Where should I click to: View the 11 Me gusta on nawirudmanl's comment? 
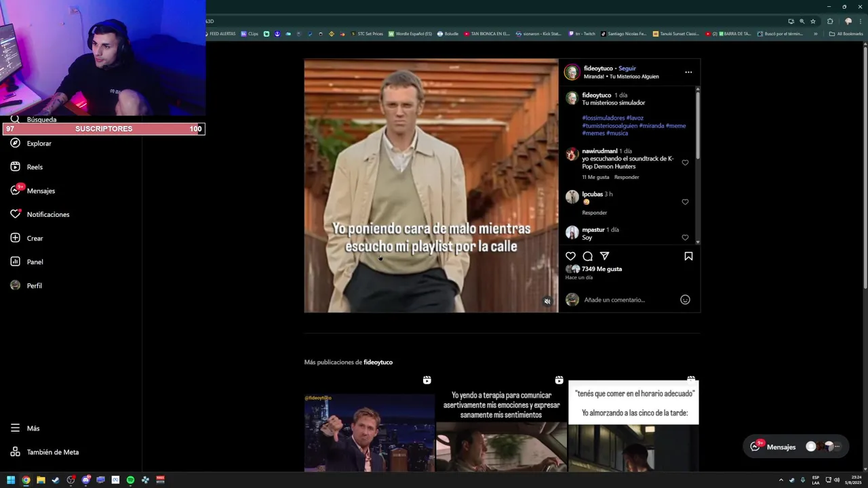[595, 177]
